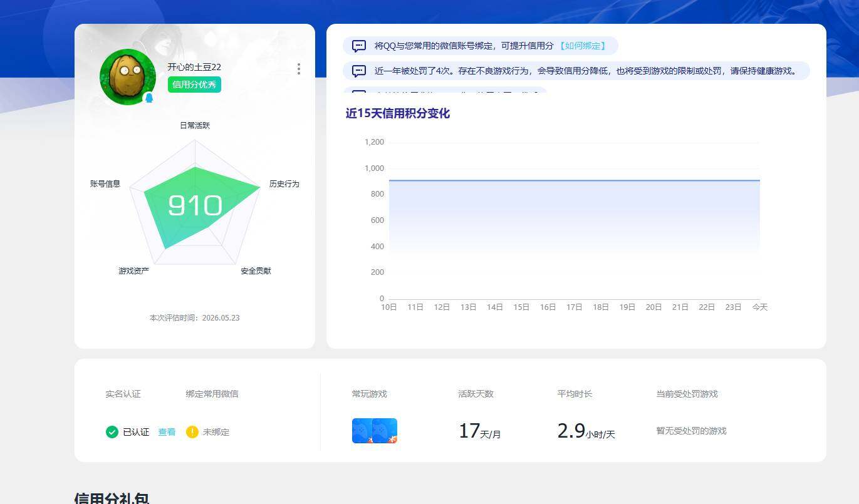The image size is (859, 504).
Task: Select the 游戏资产 radar axis label
Action: pyautogui.click(x=134, y=271)
